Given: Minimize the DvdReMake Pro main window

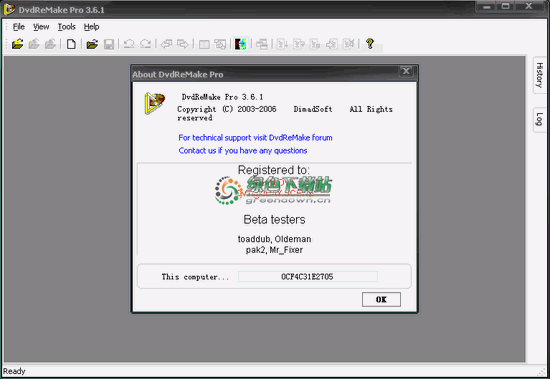Looking at the screenshot, I should (487, 6).
